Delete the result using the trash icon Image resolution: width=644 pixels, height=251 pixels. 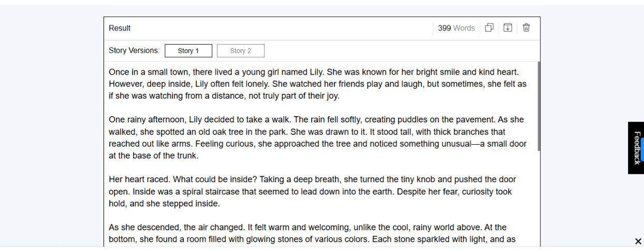[526, 28]
